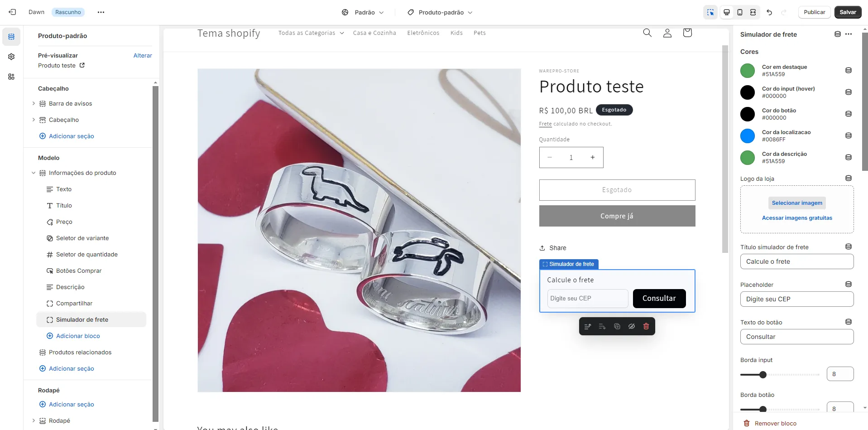The width and height of the screenshot is (868, 430).
Task: Click the Salvar button
Action: coord(848,12)
